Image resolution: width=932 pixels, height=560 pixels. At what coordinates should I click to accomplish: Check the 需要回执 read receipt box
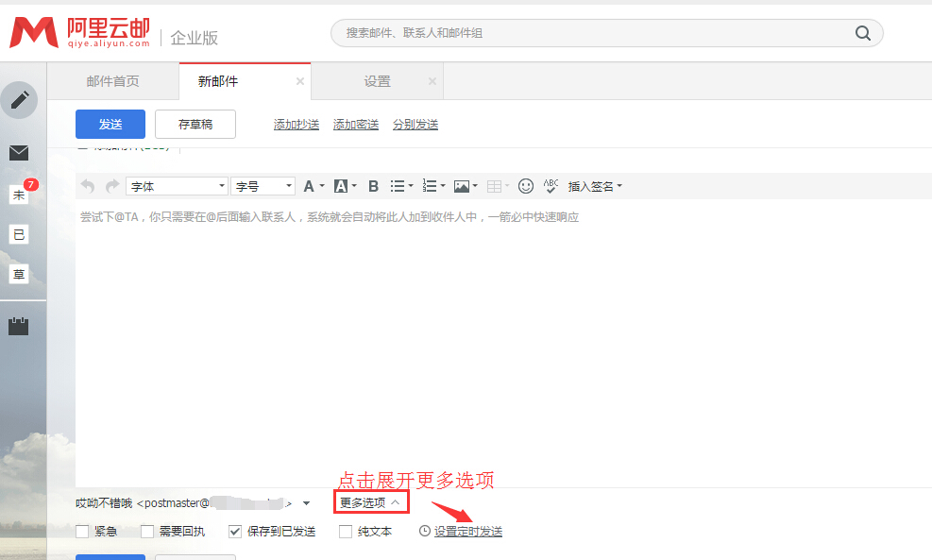pyautogui.click(x=147, y=532)
